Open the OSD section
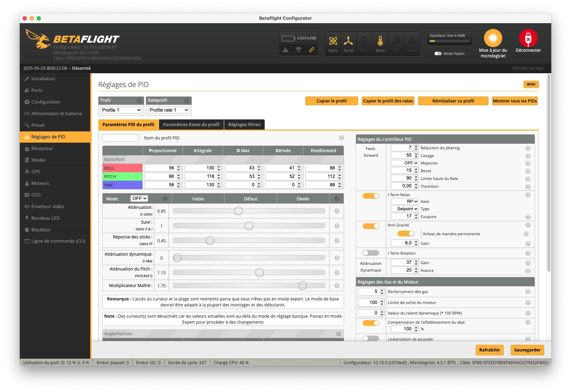571x392 pixels. pyautogui.click(x=55, y=195)
